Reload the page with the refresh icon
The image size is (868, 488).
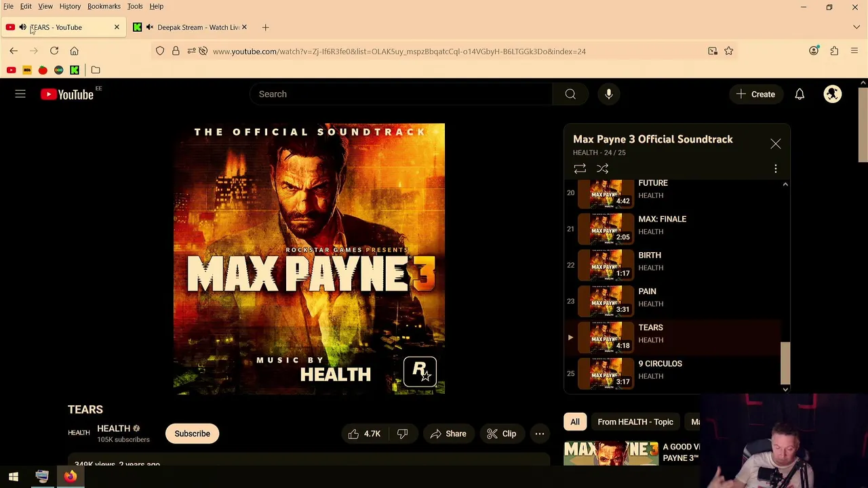(54, 51)
